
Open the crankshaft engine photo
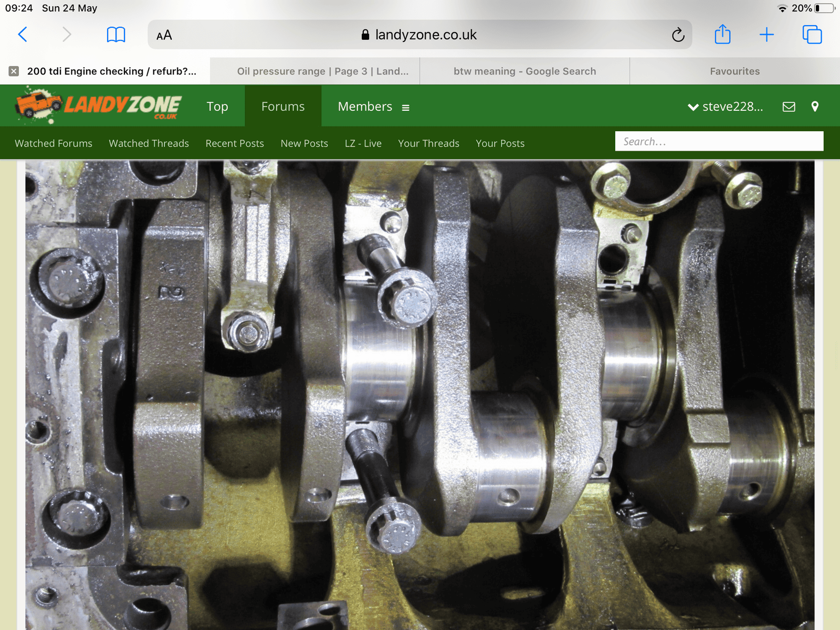(x=420, y=395)
